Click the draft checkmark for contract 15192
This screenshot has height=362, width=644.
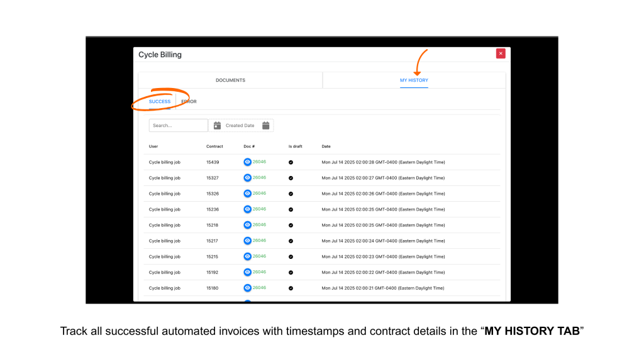click(x=291, y=272)
